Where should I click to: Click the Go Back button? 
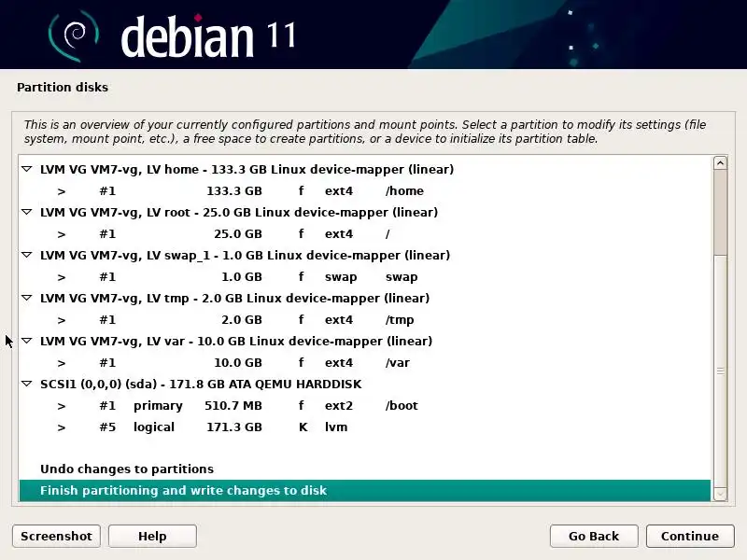click(594, 536)
